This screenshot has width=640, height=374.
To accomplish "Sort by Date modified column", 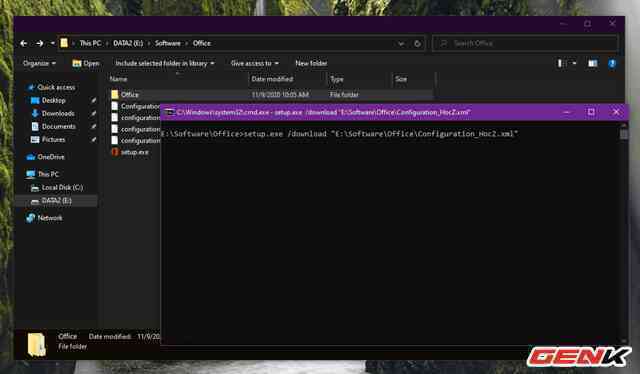I will (272, 79).
